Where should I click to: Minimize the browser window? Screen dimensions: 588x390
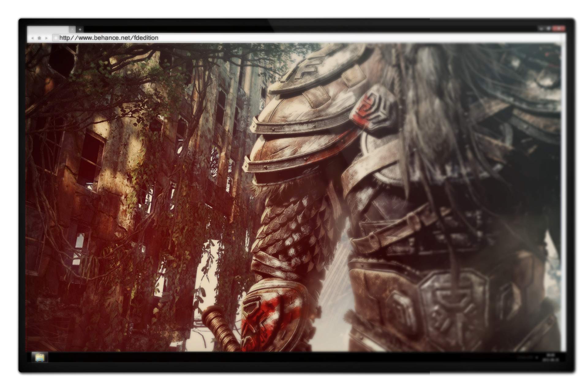tap(541, 28)
